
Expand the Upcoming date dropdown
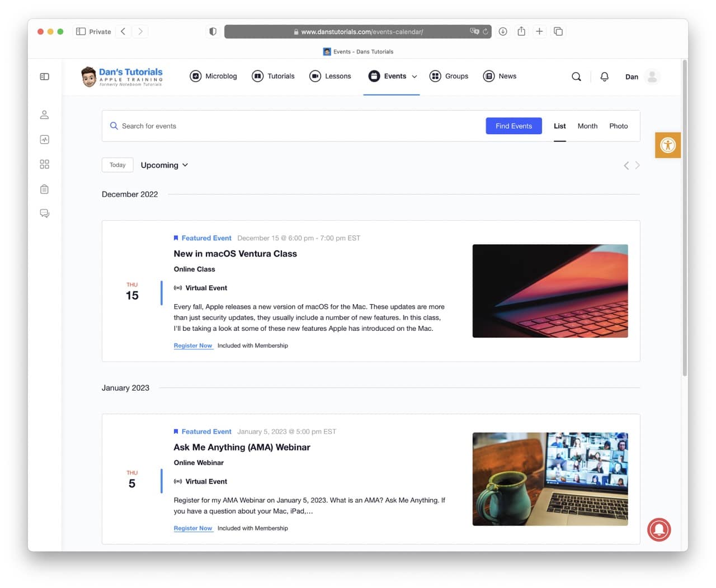[x=164, y=165]
